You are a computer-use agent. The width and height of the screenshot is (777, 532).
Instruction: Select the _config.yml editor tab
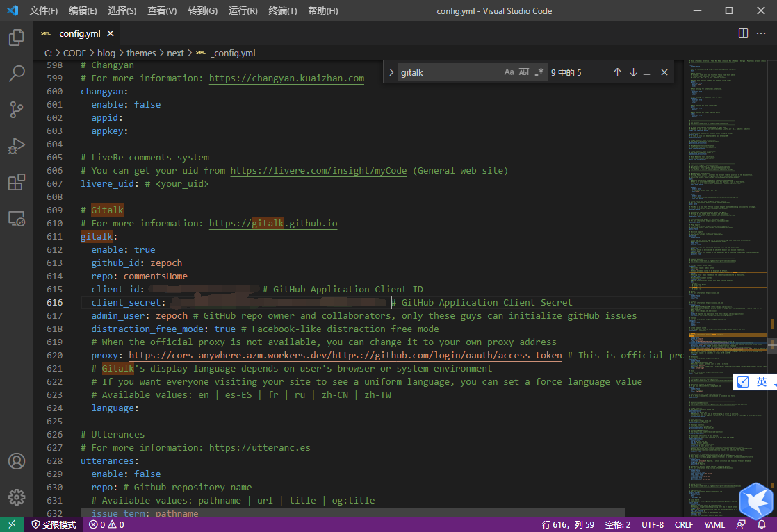click(77, 33)
